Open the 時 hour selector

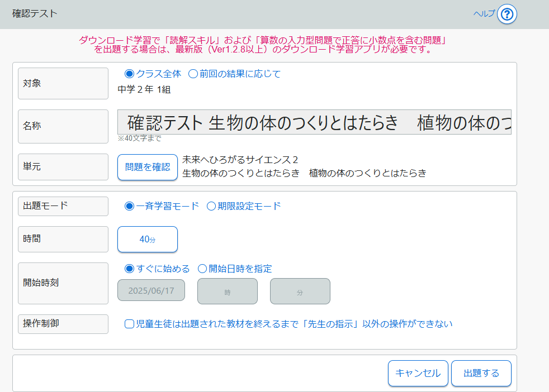coord(228,291)
